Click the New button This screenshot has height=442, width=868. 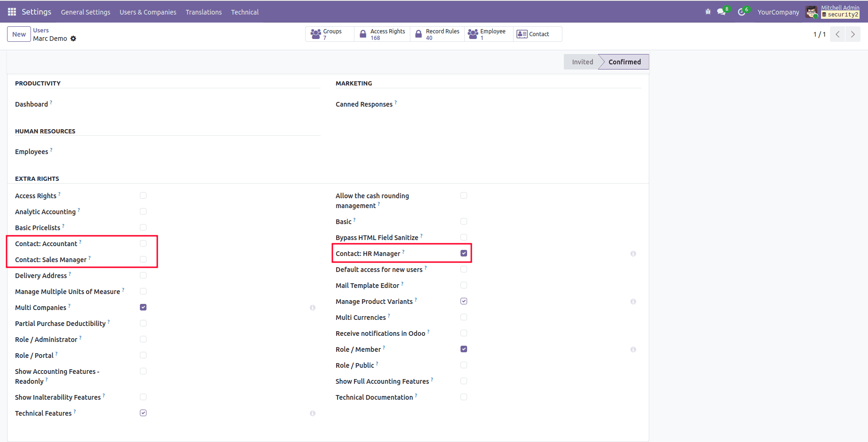(x=19, y=34)
